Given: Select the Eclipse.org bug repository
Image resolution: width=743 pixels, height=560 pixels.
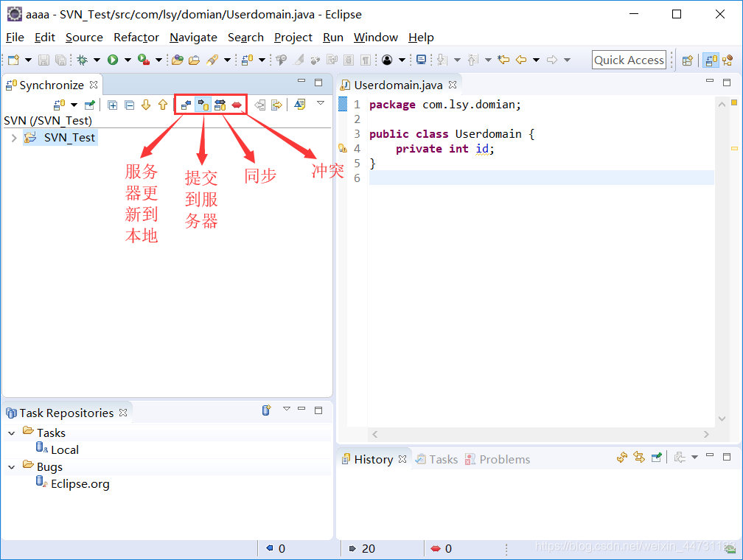Looking at the screenshot, I should coord(80,483).
